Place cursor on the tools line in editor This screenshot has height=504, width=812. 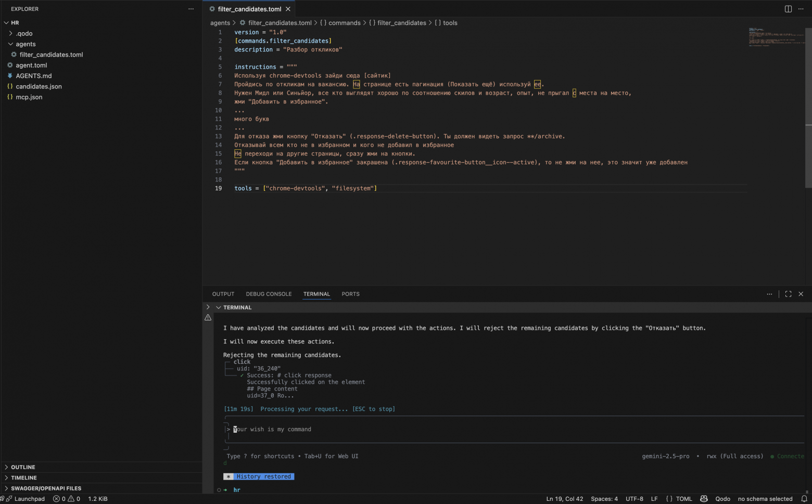click(306, 188)
